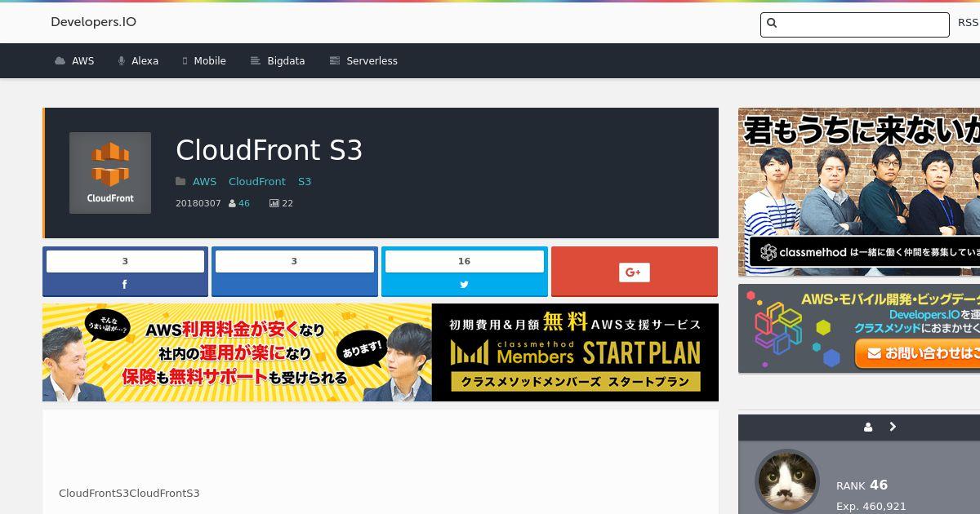
Task: Open the Developers.IO home link
Action: [93, 22]
